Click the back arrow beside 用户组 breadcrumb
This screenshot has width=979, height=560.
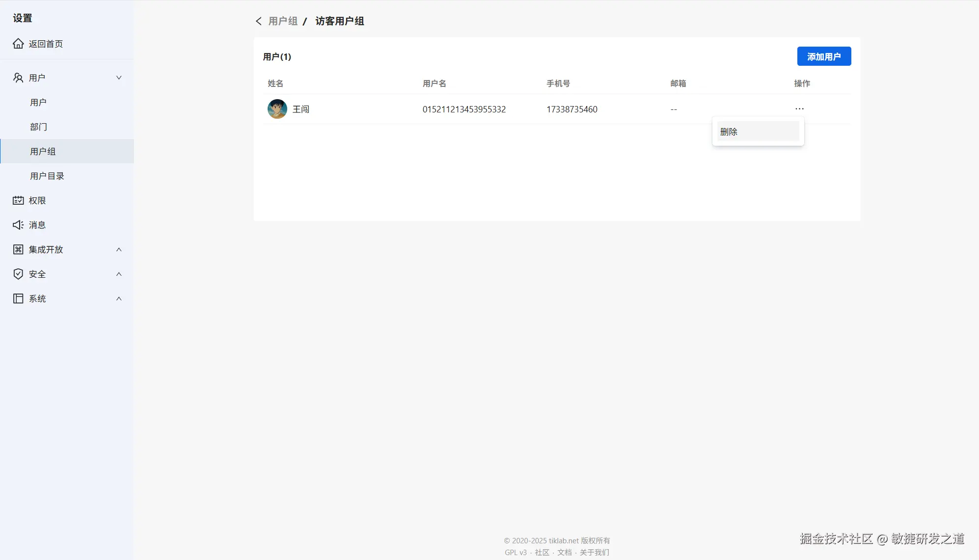point(259,21)
